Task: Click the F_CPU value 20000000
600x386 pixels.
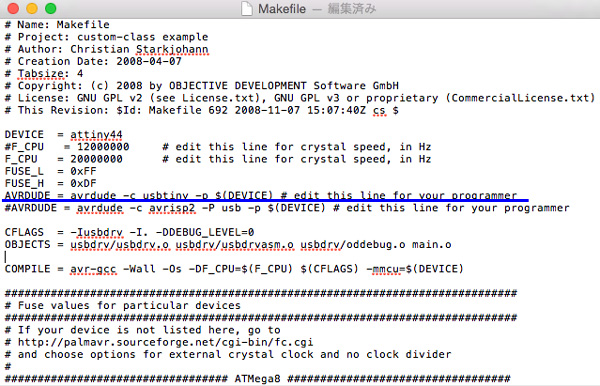Action: click(96, 159)
